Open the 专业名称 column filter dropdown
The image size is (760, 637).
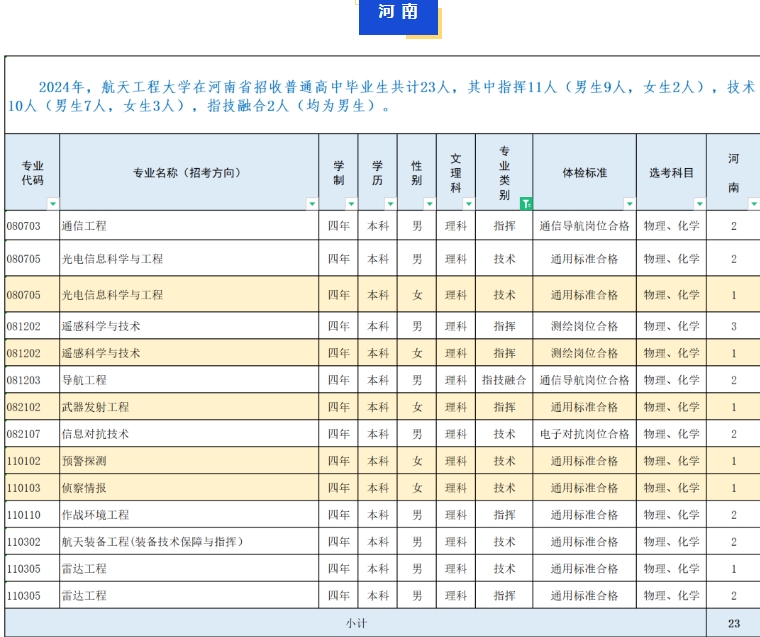pos(311,204)
